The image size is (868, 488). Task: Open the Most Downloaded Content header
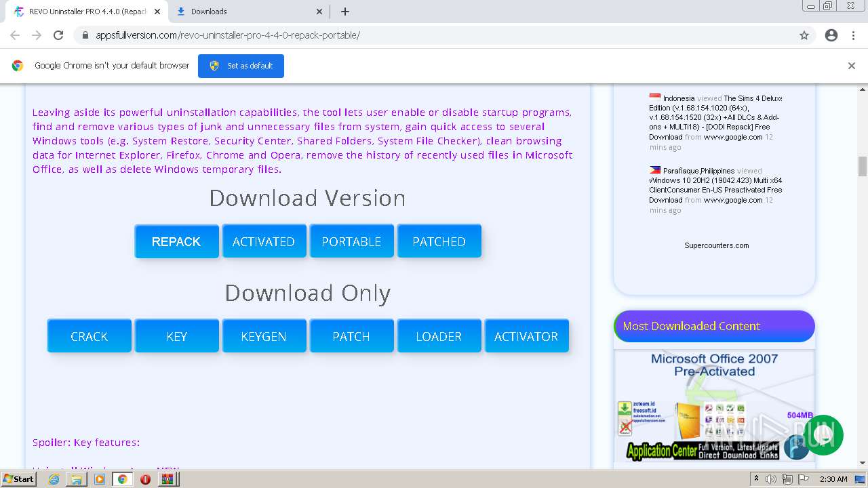click(714, 326)
